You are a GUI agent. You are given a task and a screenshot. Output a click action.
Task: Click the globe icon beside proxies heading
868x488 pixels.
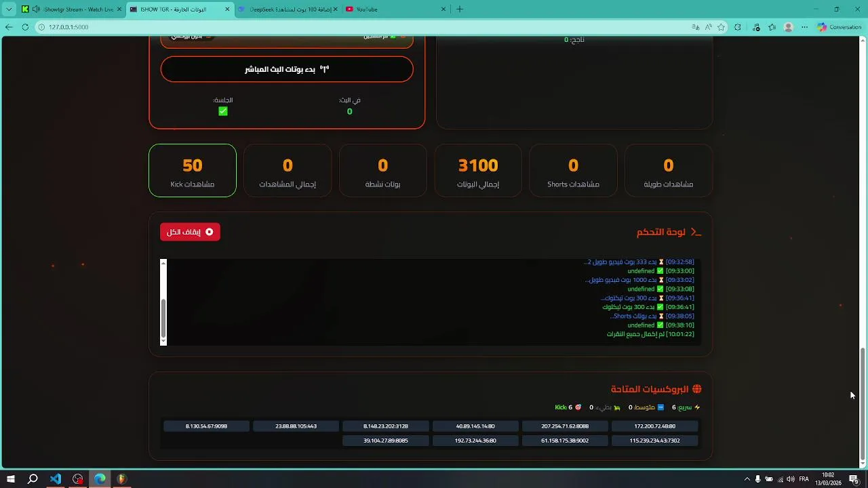[696, 389]
